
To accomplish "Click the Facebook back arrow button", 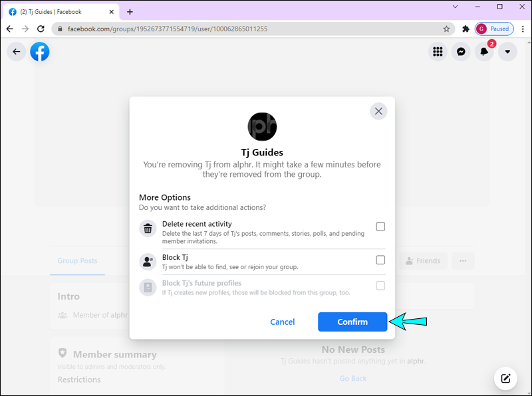I will 16,52.
